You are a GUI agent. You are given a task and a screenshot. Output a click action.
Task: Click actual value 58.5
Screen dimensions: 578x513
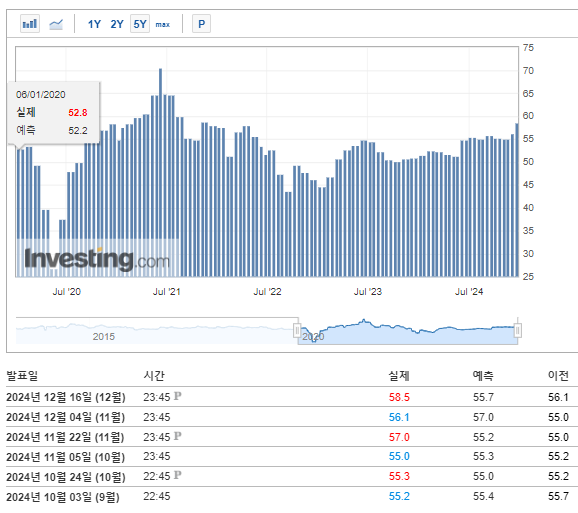point(399,397)
